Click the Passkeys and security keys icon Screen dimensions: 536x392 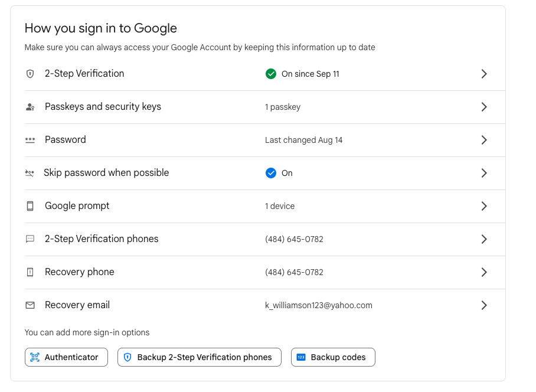[x=30, y=107]
